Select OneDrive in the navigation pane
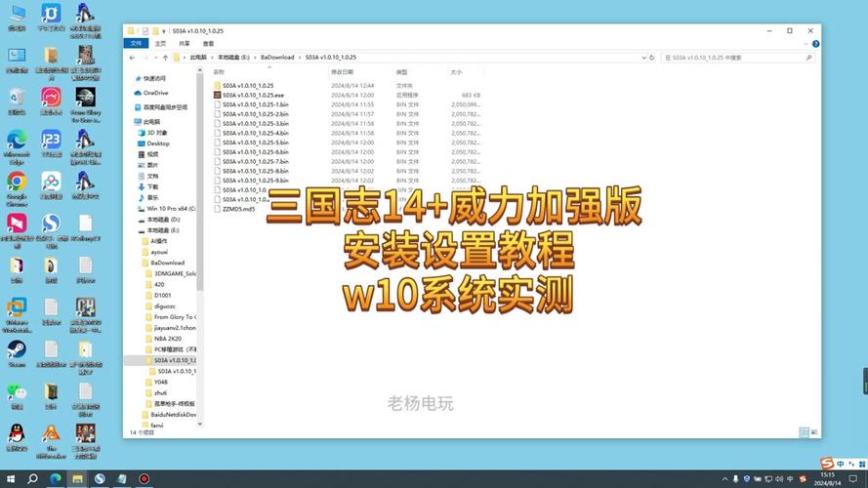The image size is (868, 488). [x=155, y=93]
